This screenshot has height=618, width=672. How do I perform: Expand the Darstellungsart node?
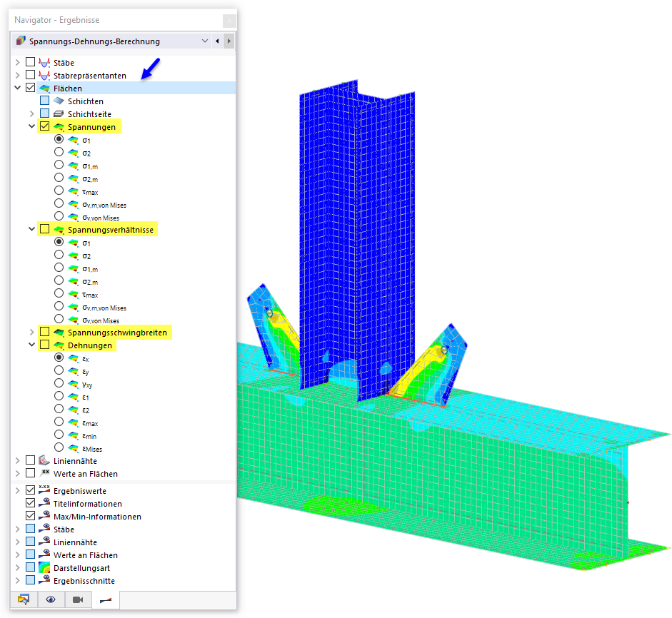(x=18, y=568)
